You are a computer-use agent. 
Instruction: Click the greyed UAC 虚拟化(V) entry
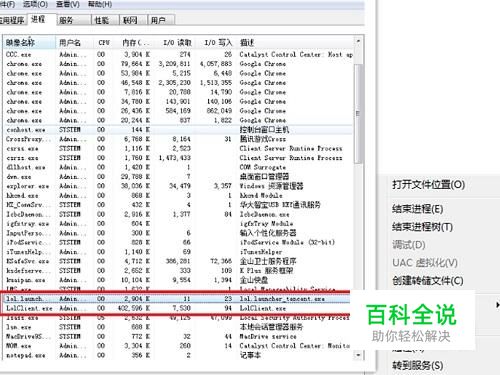425,263
